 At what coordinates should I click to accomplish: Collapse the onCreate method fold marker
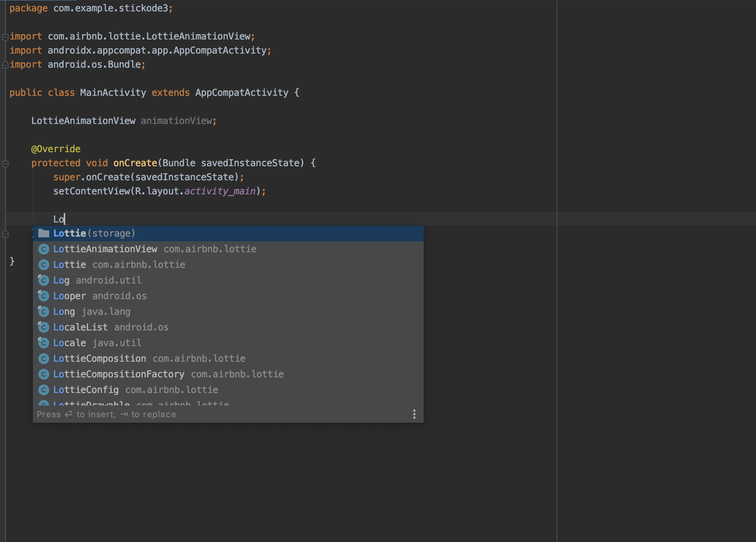click(x=5, y=164)
